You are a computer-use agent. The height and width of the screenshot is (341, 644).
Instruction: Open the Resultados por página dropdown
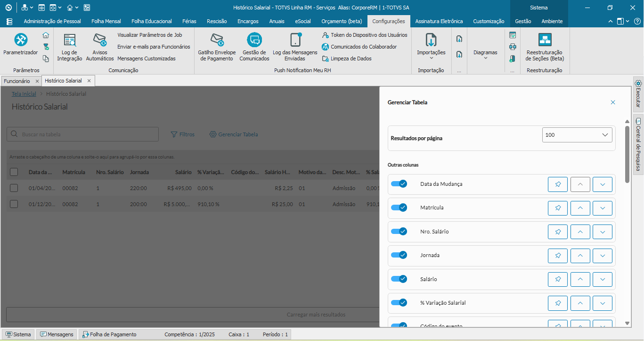[x=577, y=135]
